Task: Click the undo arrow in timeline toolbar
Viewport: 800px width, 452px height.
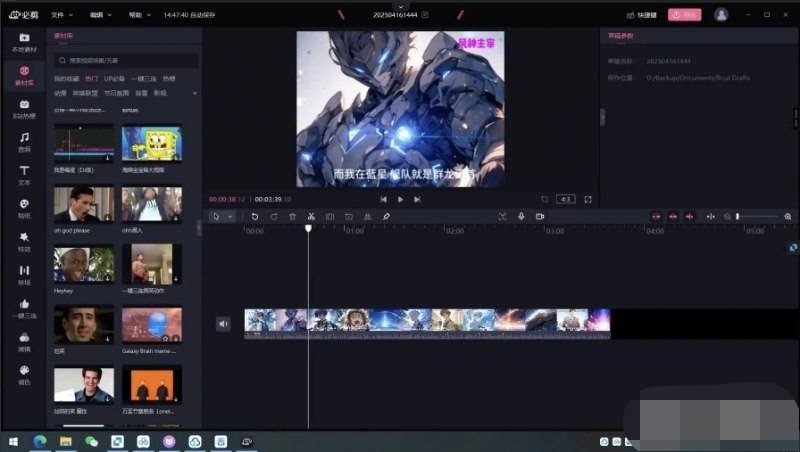Action: (x=255, y=216)
